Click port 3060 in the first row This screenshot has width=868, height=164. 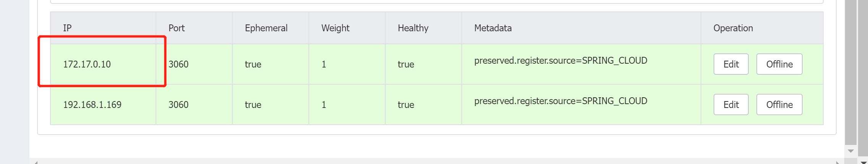pos(178,64)
